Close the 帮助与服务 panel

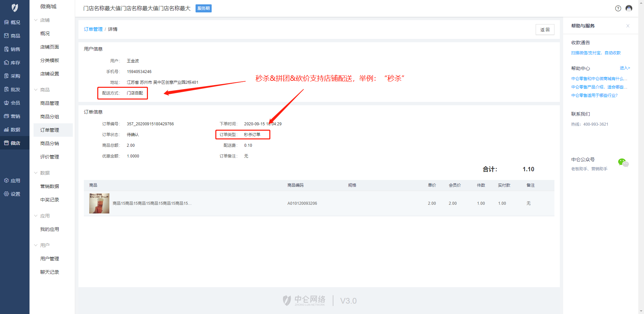click(628, 26)
